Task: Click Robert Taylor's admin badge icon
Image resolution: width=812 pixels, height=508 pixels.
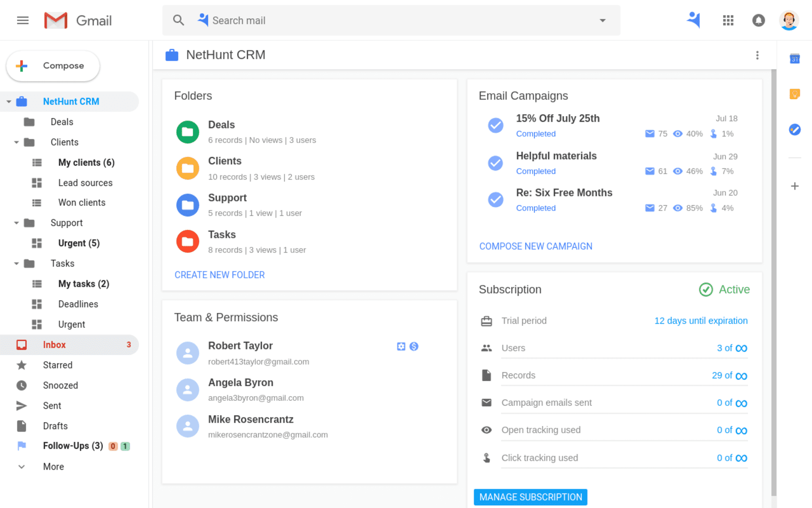Action: click(x=401, y=346)
